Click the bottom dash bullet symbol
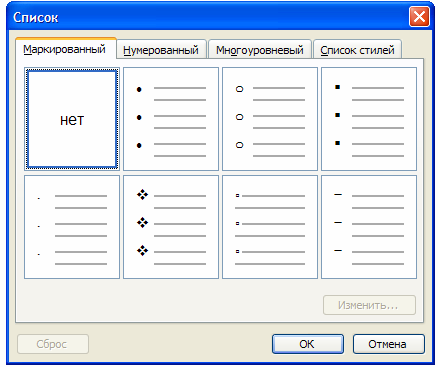Screen dimensions: 438x367 (338, 250)
